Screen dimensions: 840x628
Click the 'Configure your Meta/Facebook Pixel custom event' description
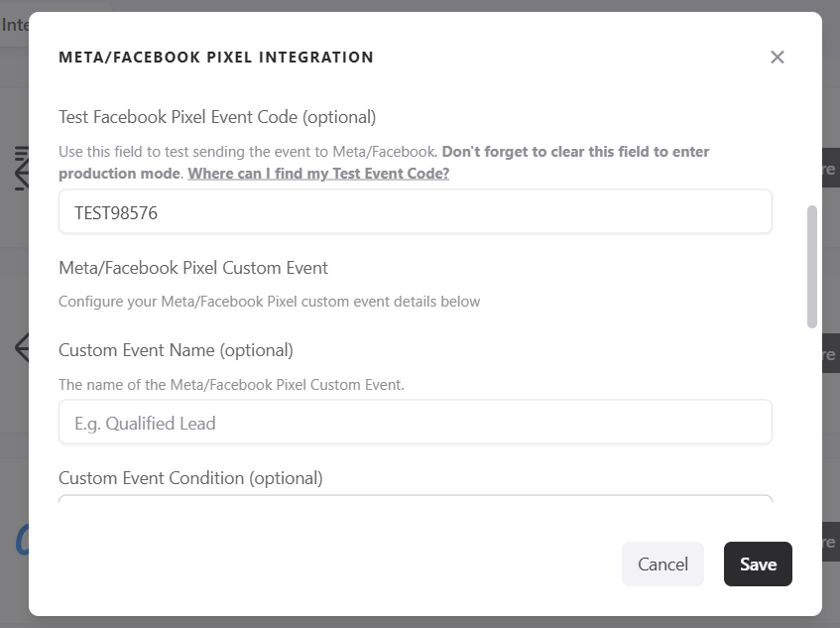coord(269,302)
